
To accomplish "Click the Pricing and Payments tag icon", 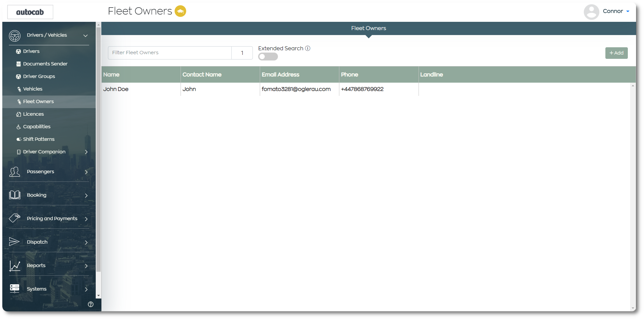I will click(15, 218).
